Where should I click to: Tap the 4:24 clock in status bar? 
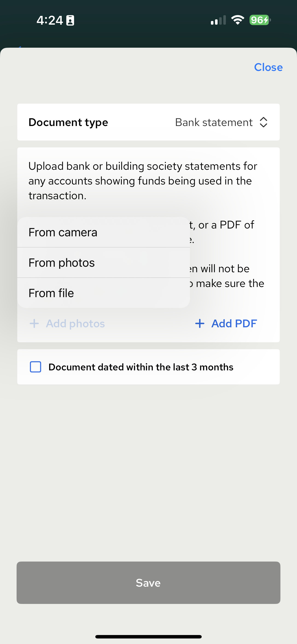[49, 20]
